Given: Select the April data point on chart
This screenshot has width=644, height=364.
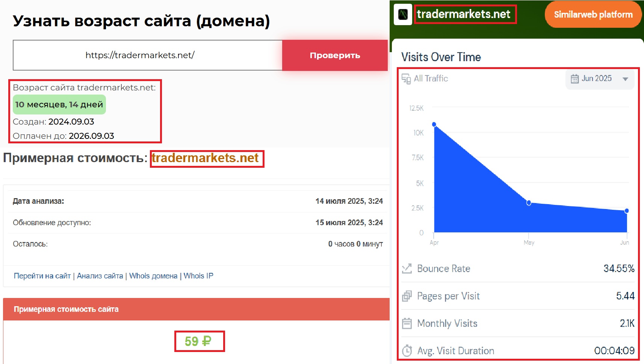Looking at the screenshot, I should pos(434,124).
